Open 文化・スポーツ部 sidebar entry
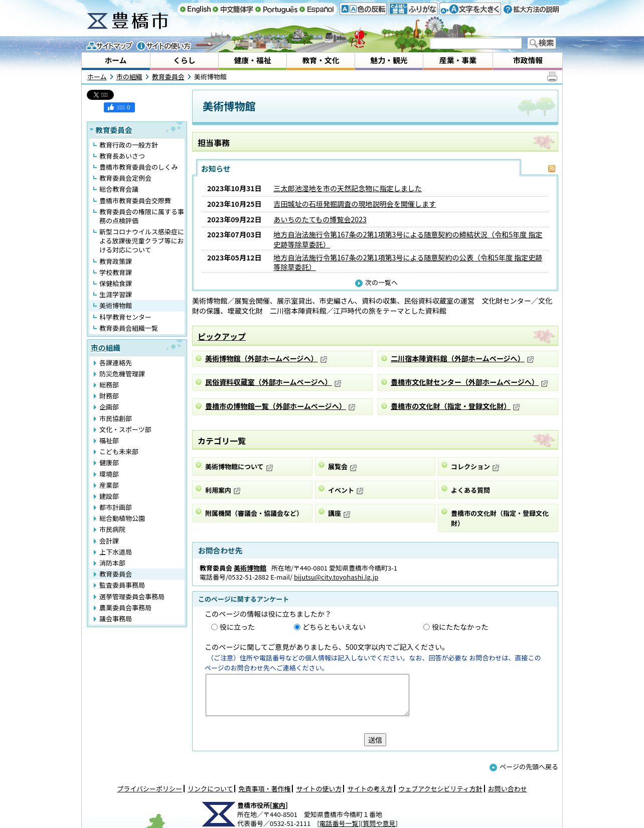 point(125,430)
